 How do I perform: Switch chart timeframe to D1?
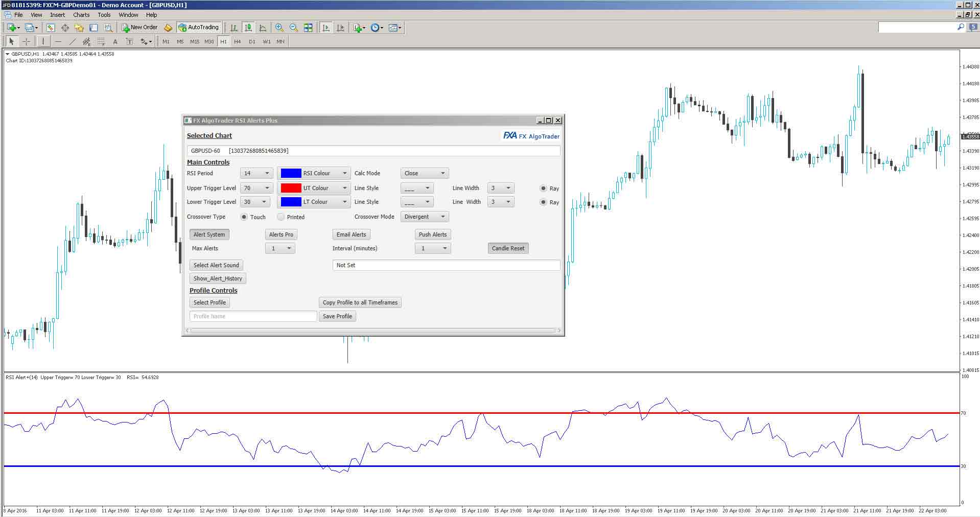[x=252, y=42]
